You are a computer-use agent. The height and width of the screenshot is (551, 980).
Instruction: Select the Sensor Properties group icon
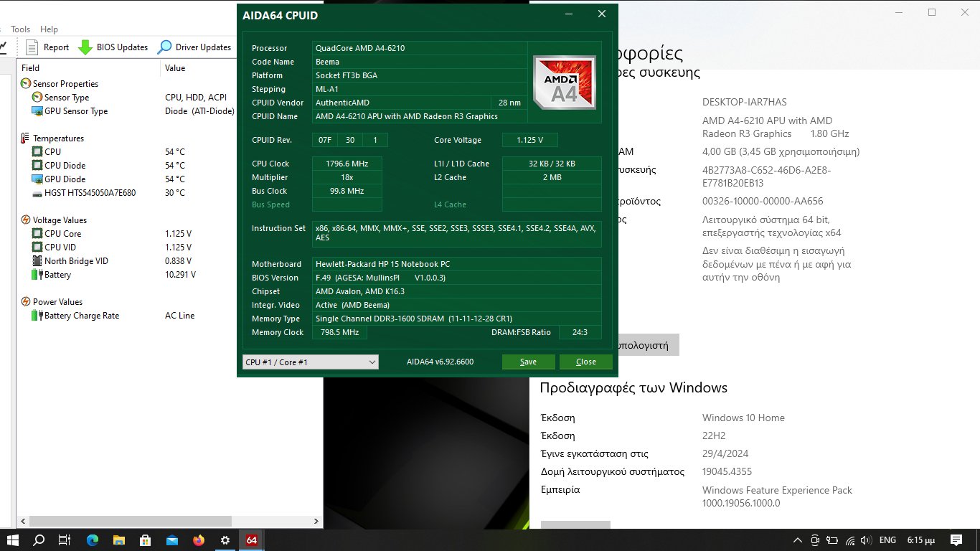(26, 84)
